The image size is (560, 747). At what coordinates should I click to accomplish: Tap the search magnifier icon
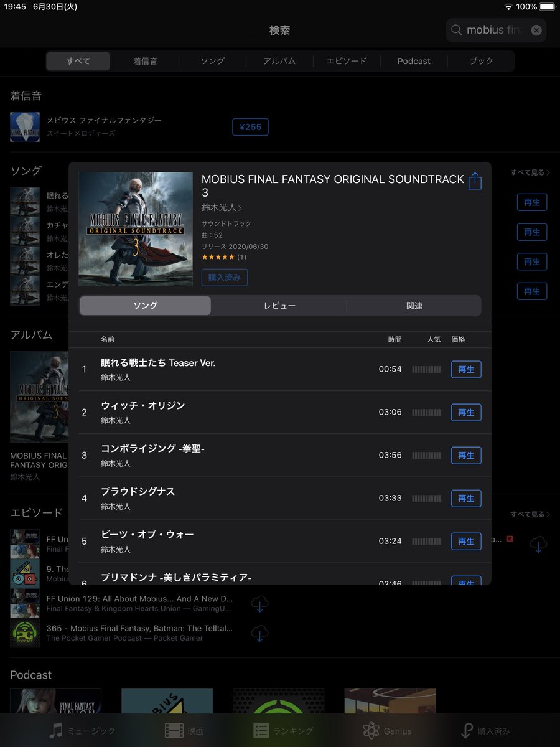coord(457,30)
